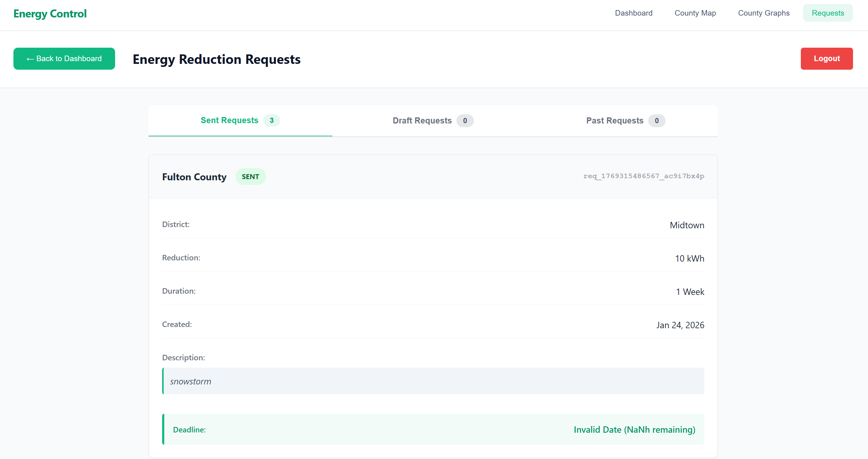Click the Midtown district value

pos(687,225)
